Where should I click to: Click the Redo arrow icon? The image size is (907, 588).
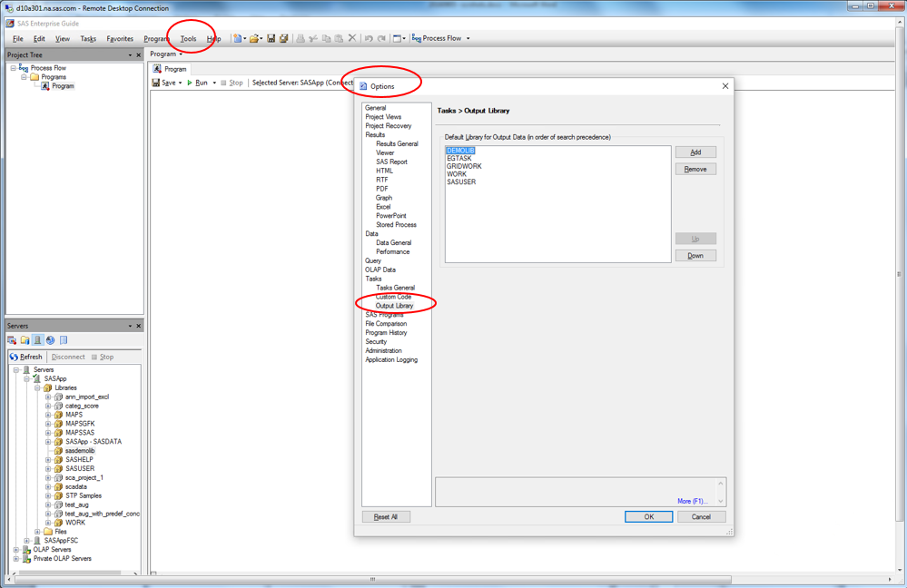[381, 38]
